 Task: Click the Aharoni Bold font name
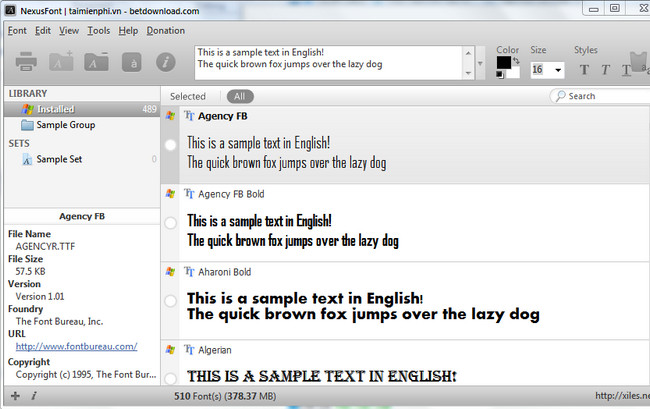tap(224, 272)
